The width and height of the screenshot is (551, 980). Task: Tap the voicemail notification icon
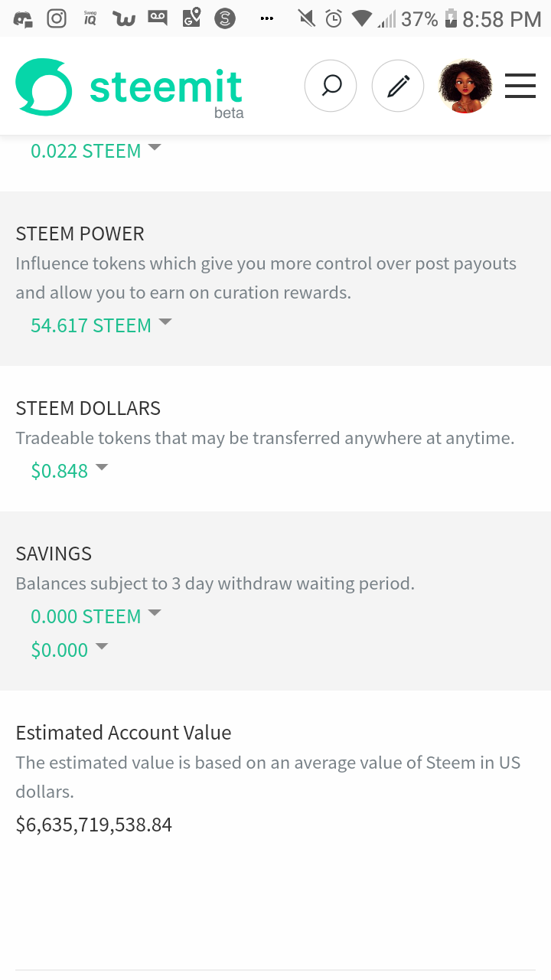click(158, 18)
